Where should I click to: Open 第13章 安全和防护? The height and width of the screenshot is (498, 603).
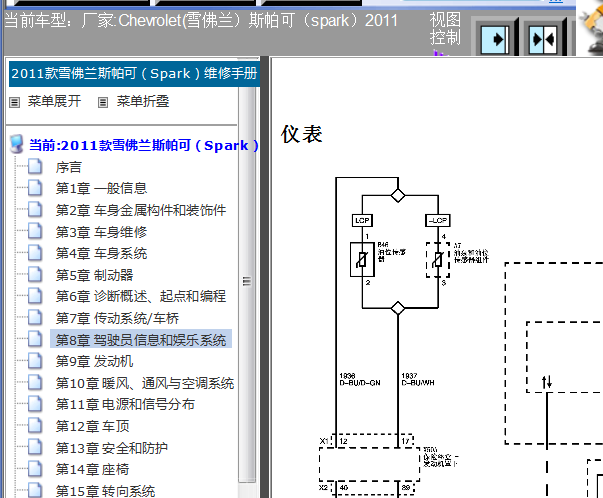(112, 448)
